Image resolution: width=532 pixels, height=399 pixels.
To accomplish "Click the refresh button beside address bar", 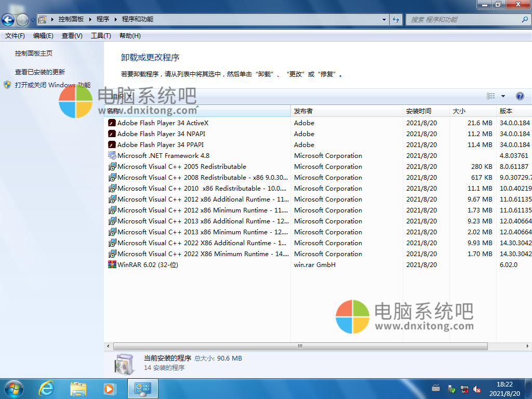I will click(396, 20).
